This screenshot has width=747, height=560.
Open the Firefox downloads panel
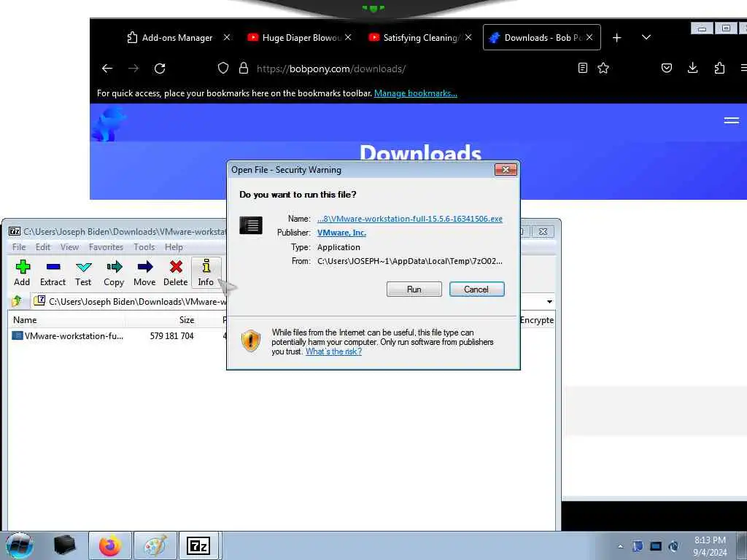tap(693, 68)
